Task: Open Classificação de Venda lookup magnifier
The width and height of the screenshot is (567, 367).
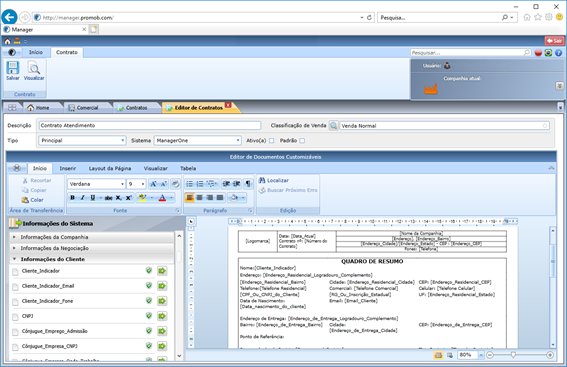Action: [x=333, y=125]
